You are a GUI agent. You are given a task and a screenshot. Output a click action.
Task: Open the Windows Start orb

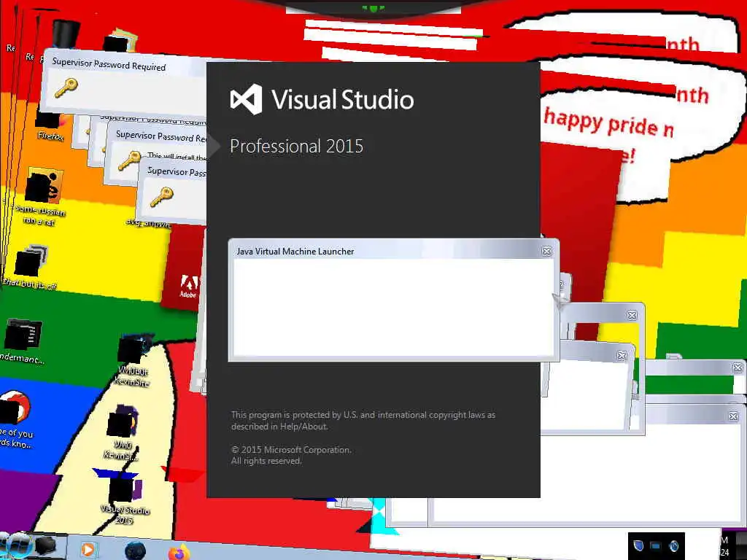pyautogui.click(x=19, y=546)
